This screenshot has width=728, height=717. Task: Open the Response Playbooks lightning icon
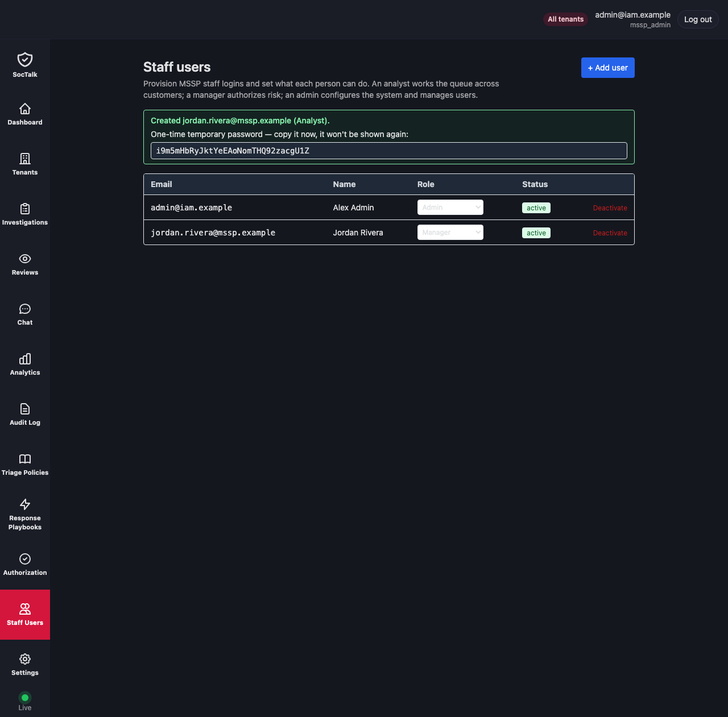click(25, 504)
